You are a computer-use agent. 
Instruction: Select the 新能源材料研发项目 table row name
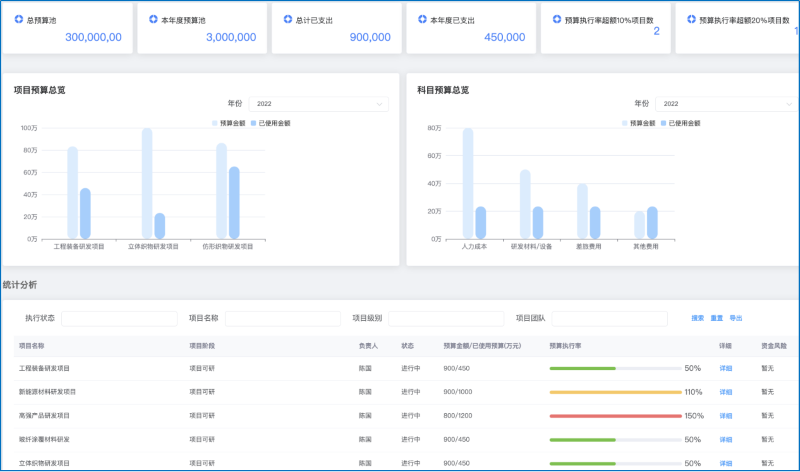[47, 392]
